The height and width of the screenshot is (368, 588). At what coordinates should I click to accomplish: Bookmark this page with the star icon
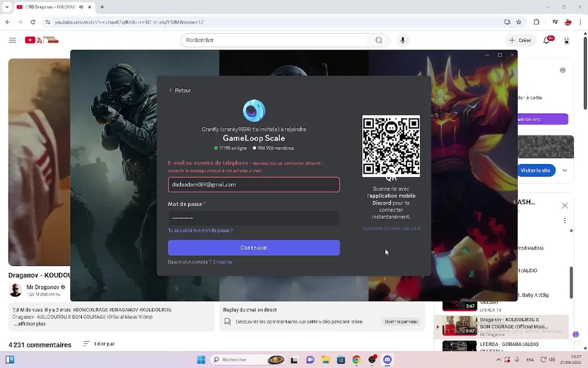[x=519, y=22]
